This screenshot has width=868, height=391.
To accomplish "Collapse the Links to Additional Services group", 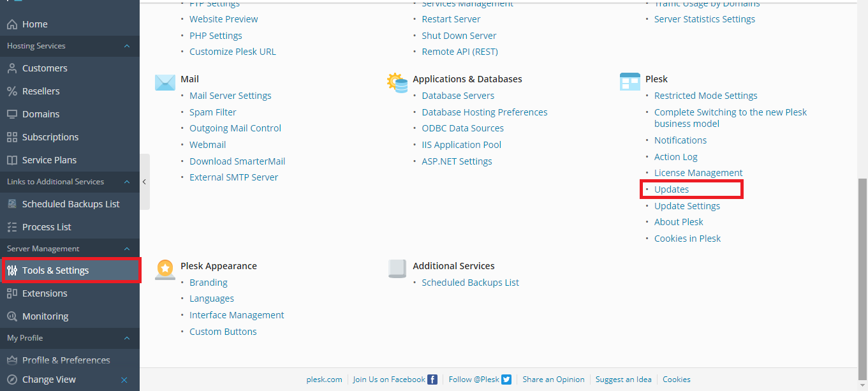I will pyautogui.click(x=126, y=182).
